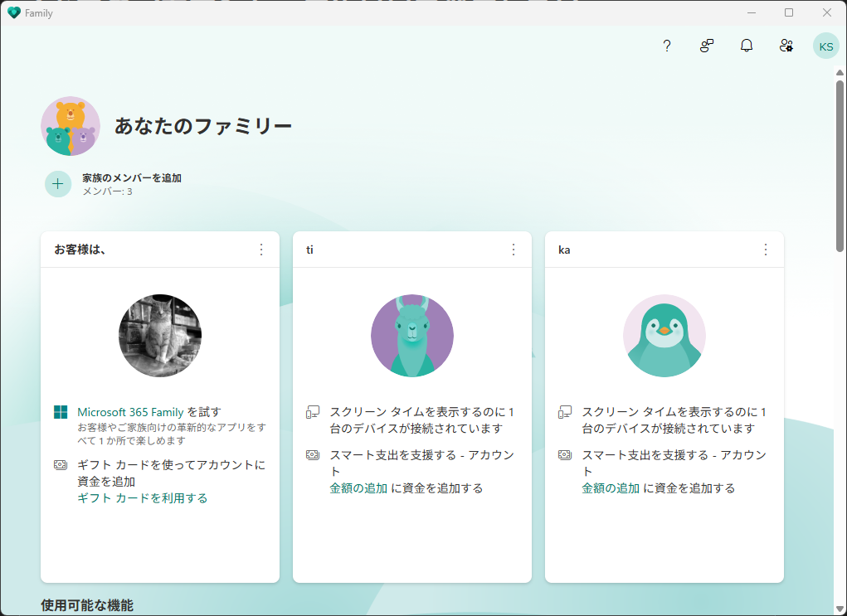Open the options menu on お客様 card
Image resolution: width=847 pixels, height=616 pixels.
click(x=261, y=249)
